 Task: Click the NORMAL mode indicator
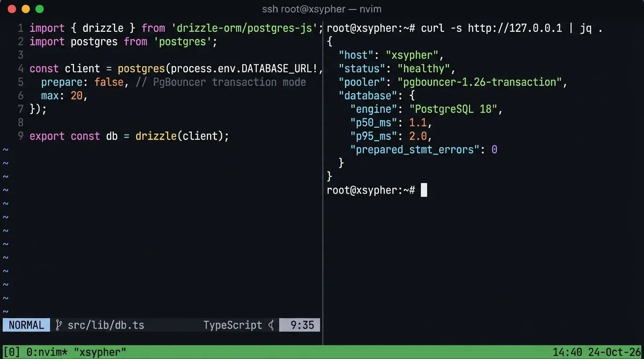point(26,325)
